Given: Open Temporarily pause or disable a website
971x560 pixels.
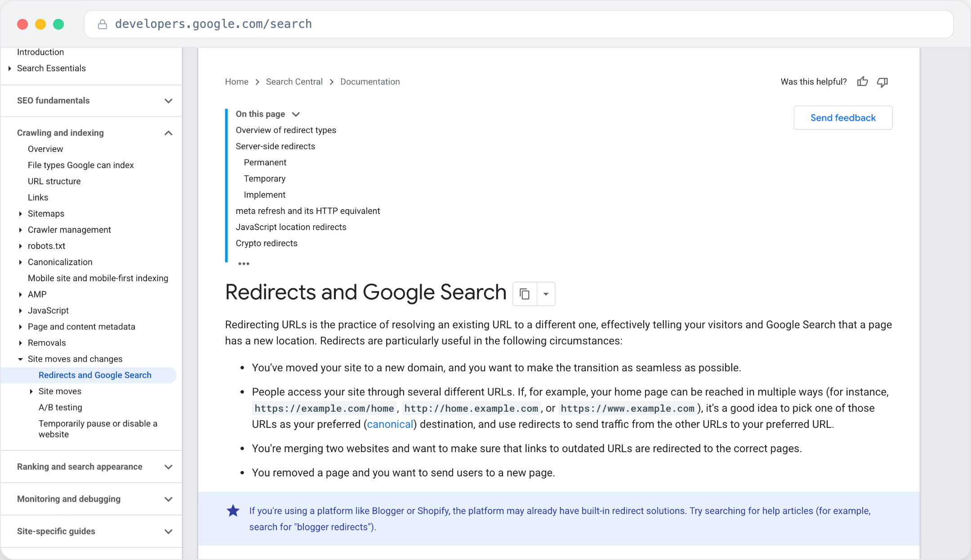Looking at the screenshot, I should [x=98, y=429].
